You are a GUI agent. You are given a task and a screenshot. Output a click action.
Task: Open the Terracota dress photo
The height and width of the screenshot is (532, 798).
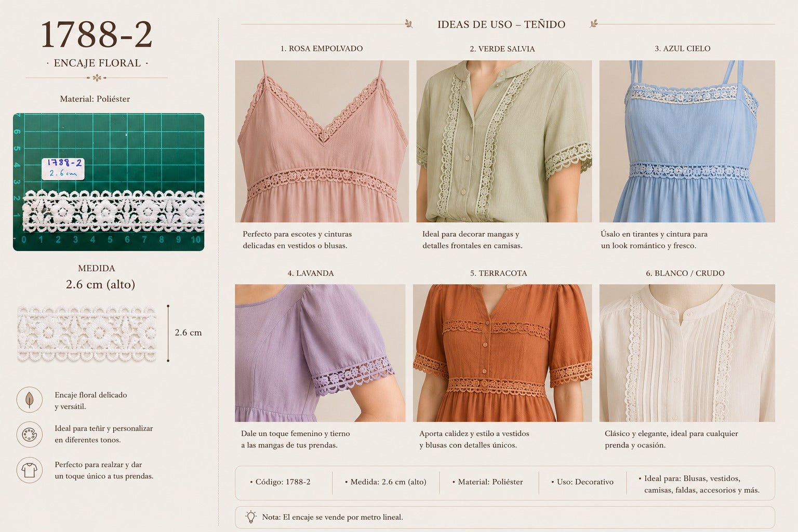click(x=502, y=353)
